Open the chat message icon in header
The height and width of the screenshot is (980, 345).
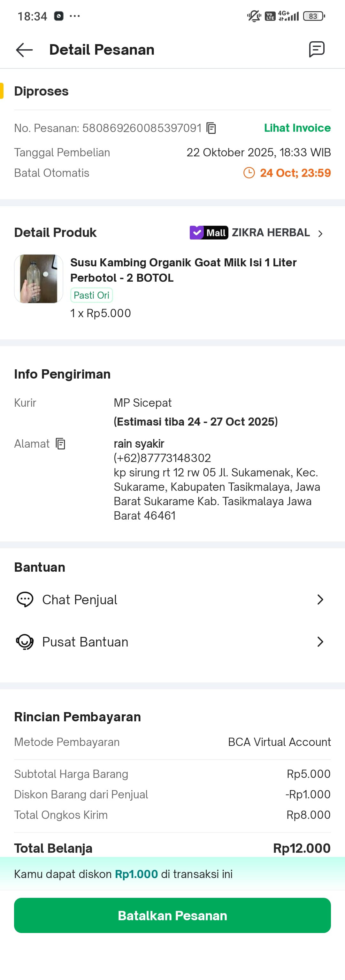click(x=317, y=50)
